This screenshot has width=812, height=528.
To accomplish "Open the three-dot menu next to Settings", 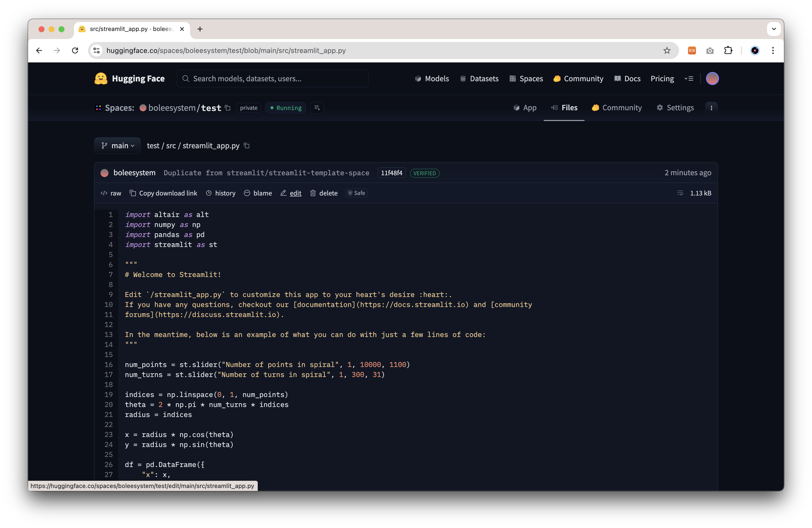I will coord(711,108).
